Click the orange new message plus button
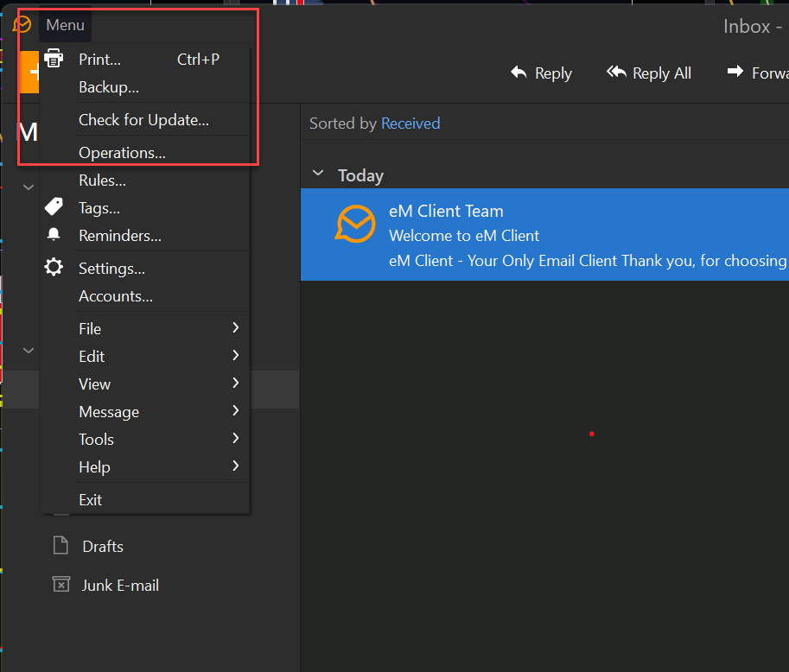The image size is (789, 672). pos(29,72)
